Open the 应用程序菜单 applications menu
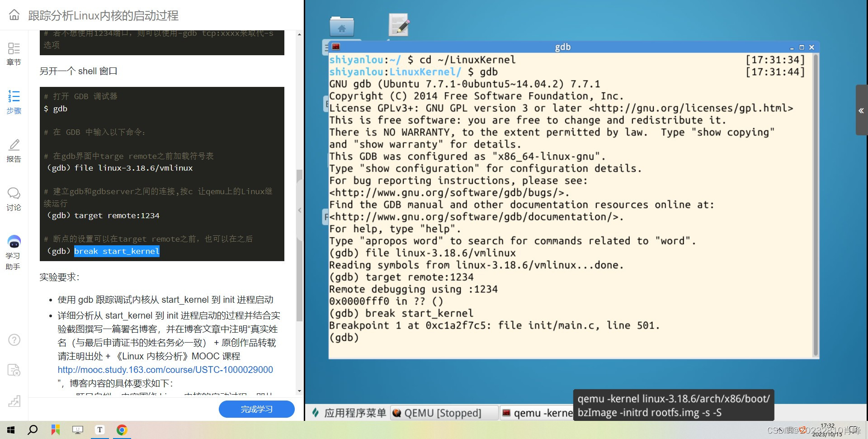The image size is (868, 439). (349, 413)
